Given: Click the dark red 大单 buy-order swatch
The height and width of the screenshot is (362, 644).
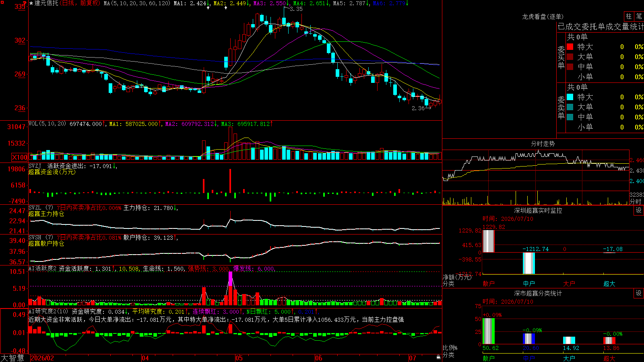Looking at the screenshot, I should (570, 57).
